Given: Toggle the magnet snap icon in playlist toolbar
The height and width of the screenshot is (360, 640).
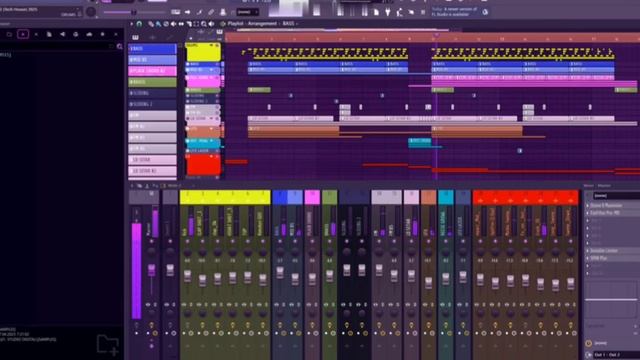Looking at the screenshot, I should (139, 24).
